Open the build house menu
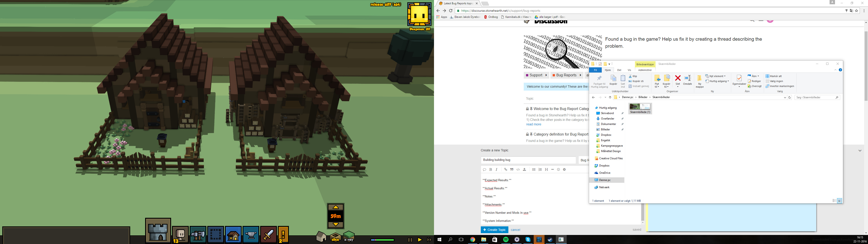Image resolution: width=868 pixels, height=244 pixels. [233, 235]
